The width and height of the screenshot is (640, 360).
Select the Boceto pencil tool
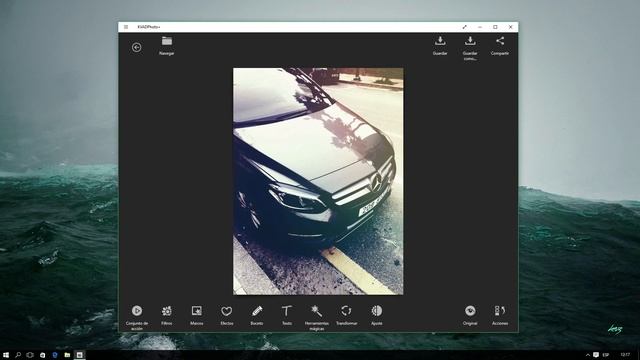point(257,316)
